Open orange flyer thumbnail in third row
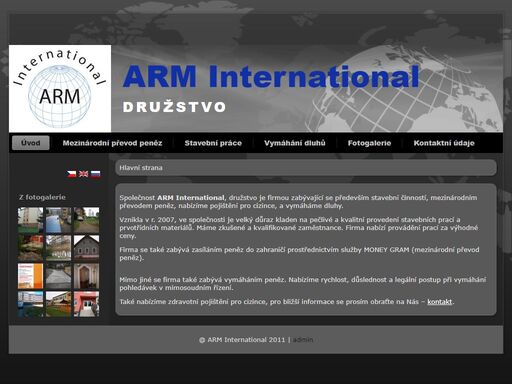Viewport: 512px width, 384px height. pyautogui.click(x=30, y=276)
